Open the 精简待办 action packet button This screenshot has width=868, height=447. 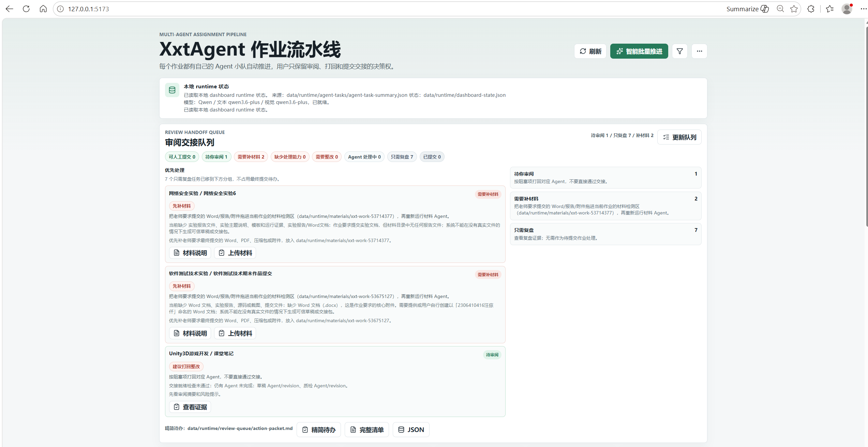point(319,430)
